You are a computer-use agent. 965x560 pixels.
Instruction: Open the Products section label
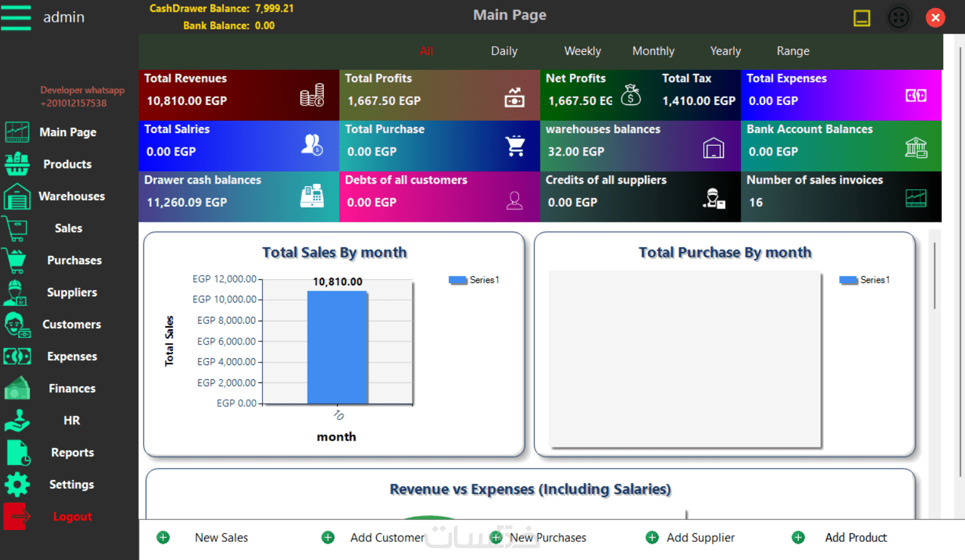point(67,164)
